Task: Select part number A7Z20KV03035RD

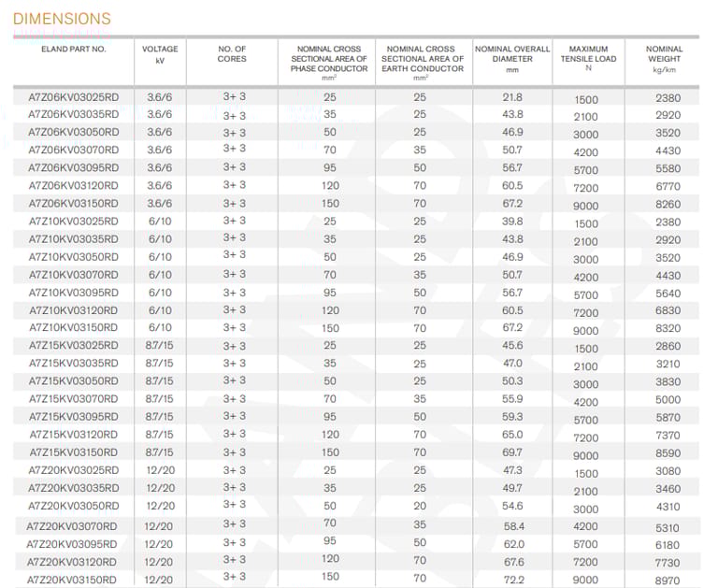Action: pos(74,488)
